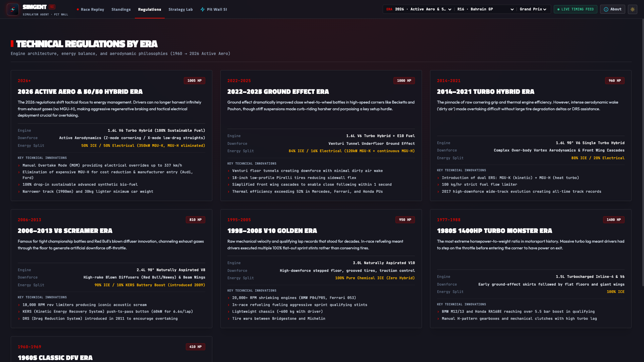This screenshot has width=644, height=362.
Task: Click the info icon in About button
Action: [606, 9]
